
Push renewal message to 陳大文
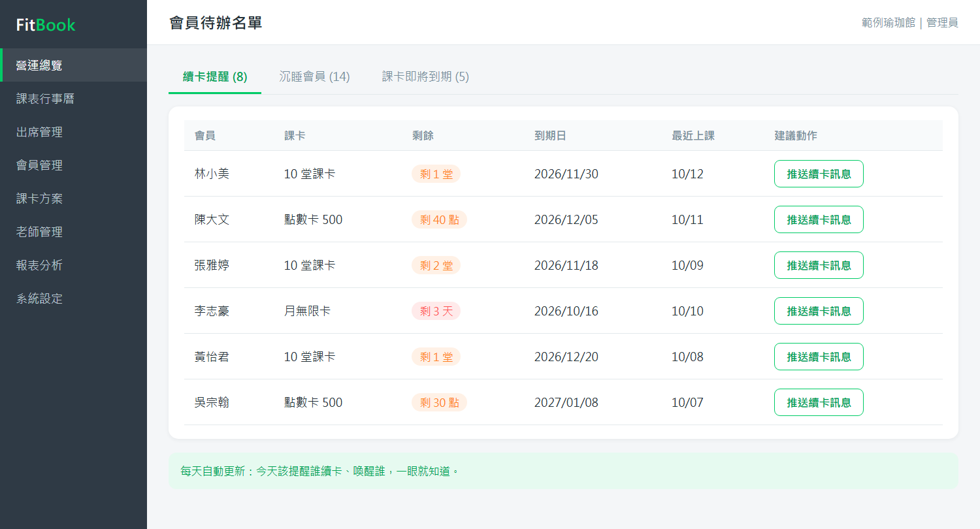[819, 219]
